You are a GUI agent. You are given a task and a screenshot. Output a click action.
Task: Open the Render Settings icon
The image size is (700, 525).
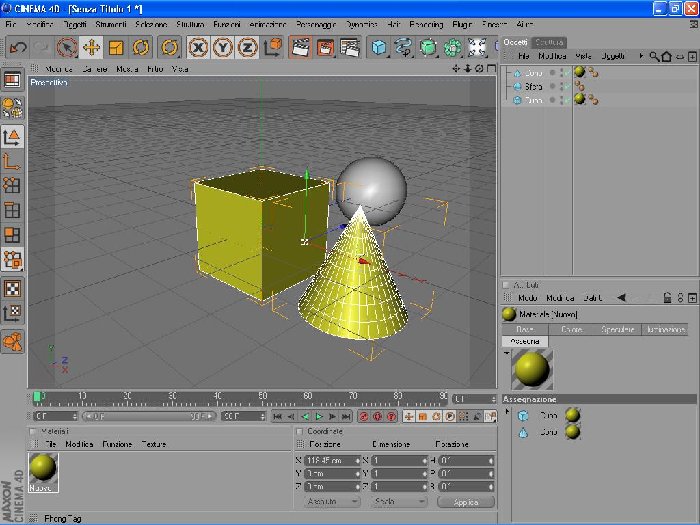[x=350, y=47]
